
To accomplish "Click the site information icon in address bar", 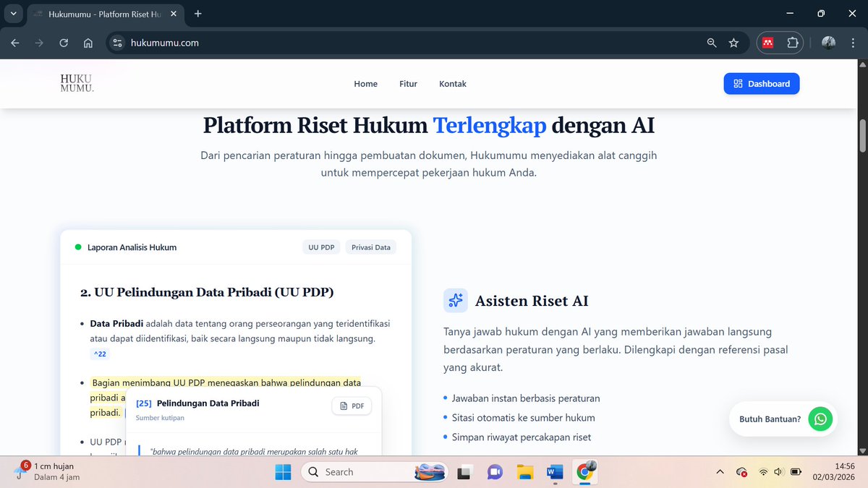I will [x=118, y=43].
